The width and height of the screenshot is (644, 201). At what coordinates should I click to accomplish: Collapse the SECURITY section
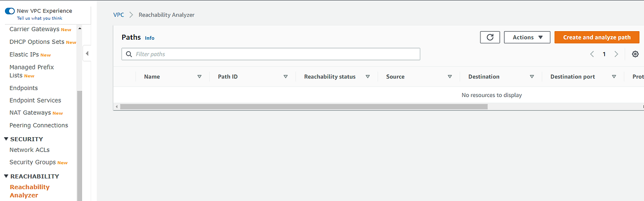(x=6, y=139)
